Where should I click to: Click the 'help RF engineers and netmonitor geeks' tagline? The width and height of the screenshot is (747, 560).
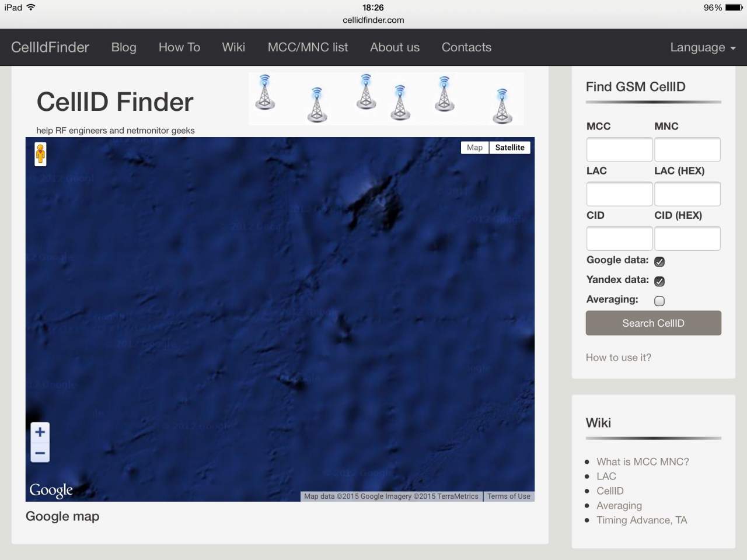116,131
